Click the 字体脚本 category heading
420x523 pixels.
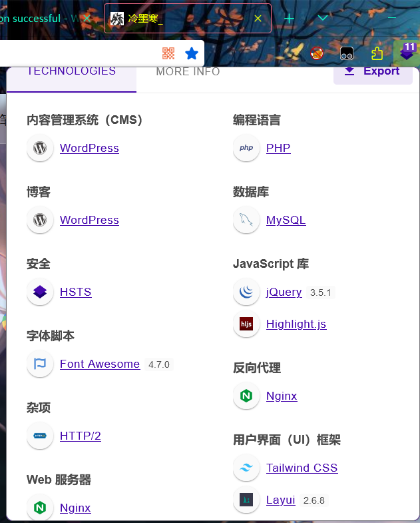point(51,336)
